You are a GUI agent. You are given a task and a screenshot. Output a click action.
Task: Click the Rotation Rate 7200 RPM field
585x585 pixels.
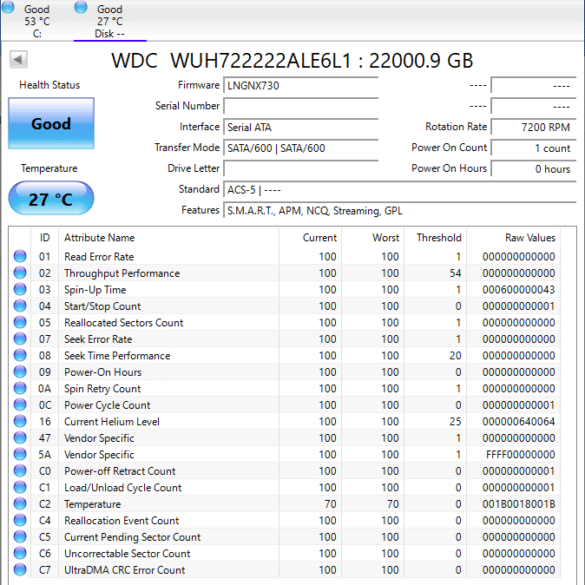point(534,127)
